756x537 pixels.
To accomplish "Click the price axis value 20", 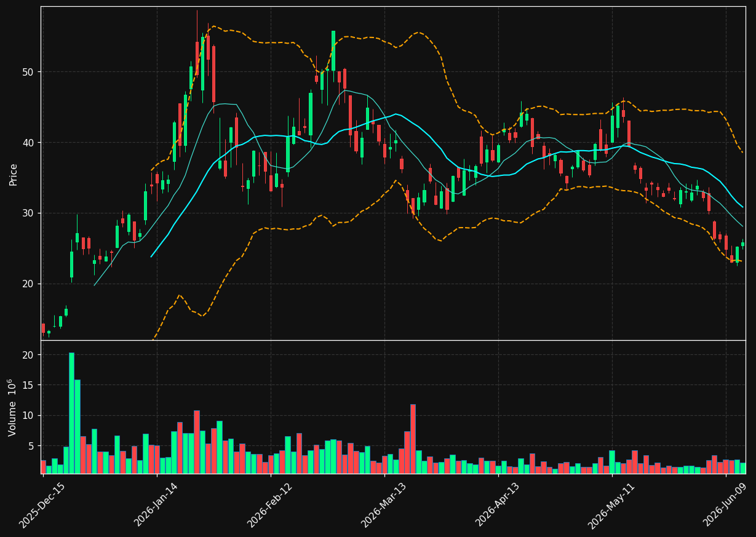I will (x=28, y=284).
